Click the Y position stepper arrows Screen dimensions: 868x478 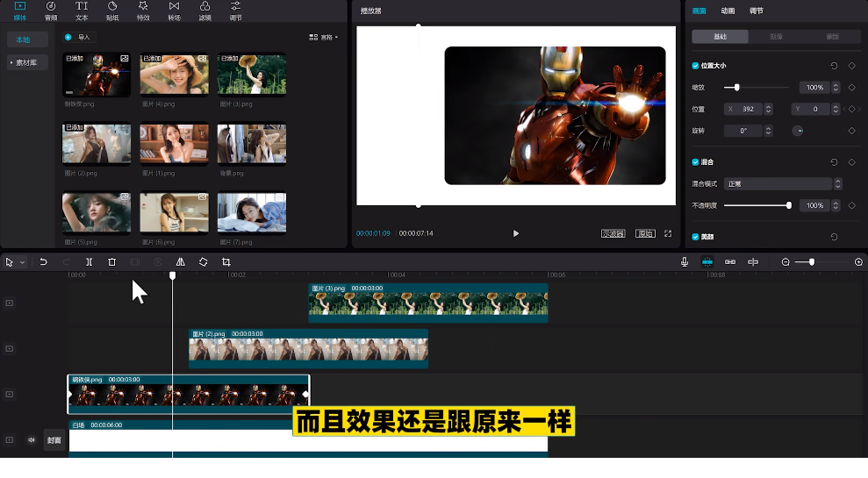(x=836, y=109)
